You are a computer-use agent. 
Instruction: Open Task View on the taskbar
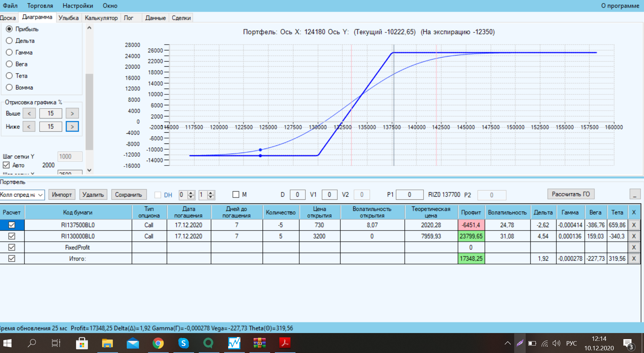(56, 343)
